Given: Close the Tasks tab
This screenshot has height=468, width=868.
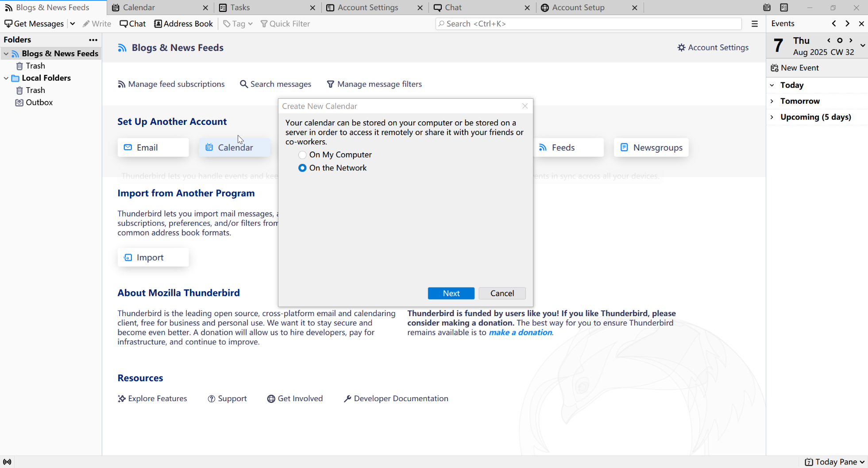Looking at the screenshot, I should pos(312,8).
